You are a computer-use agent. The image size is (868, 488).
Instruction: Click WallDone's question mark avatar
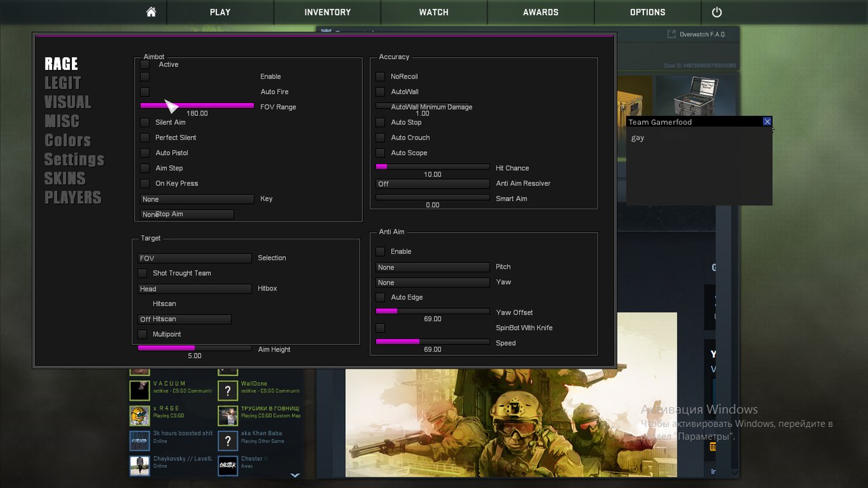(228, 390)
